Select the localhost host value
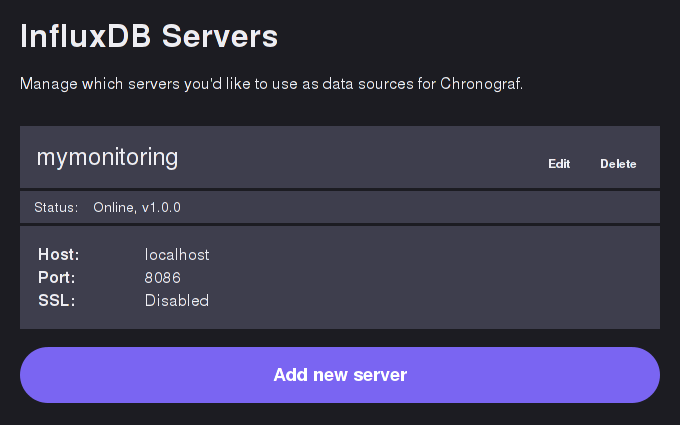 point(177,255)
